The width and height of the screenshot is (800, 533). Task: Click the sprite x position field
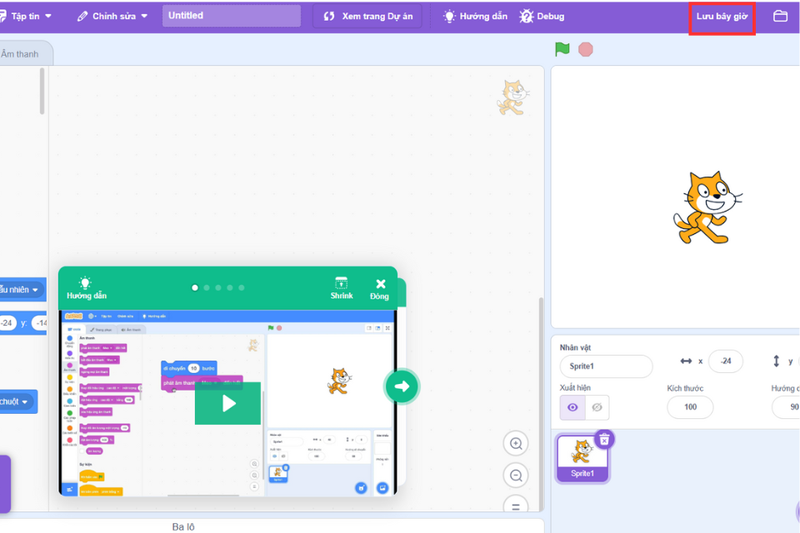726,361
